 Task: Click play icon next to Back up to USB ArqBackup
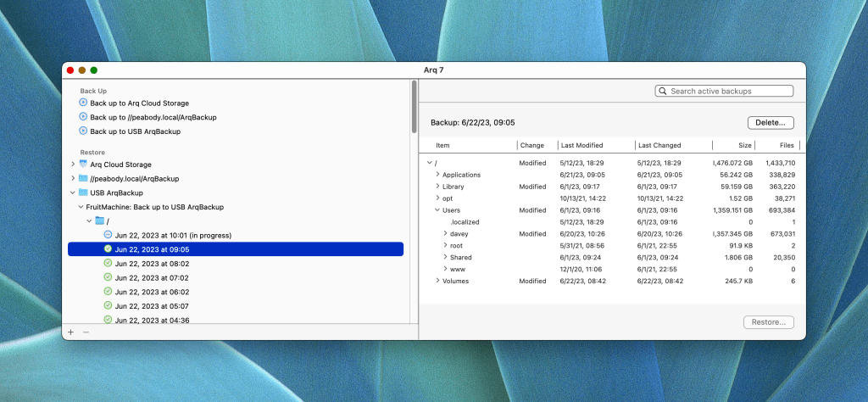click(83, 131)
